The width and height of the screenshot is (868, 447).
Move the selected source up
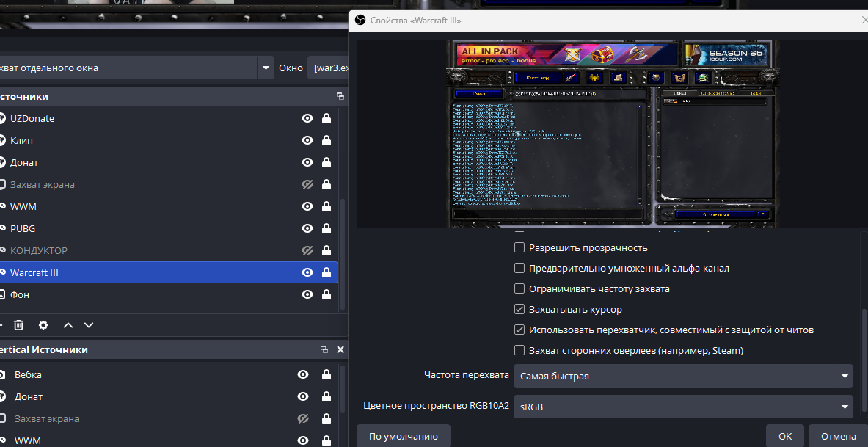point(68,325)
